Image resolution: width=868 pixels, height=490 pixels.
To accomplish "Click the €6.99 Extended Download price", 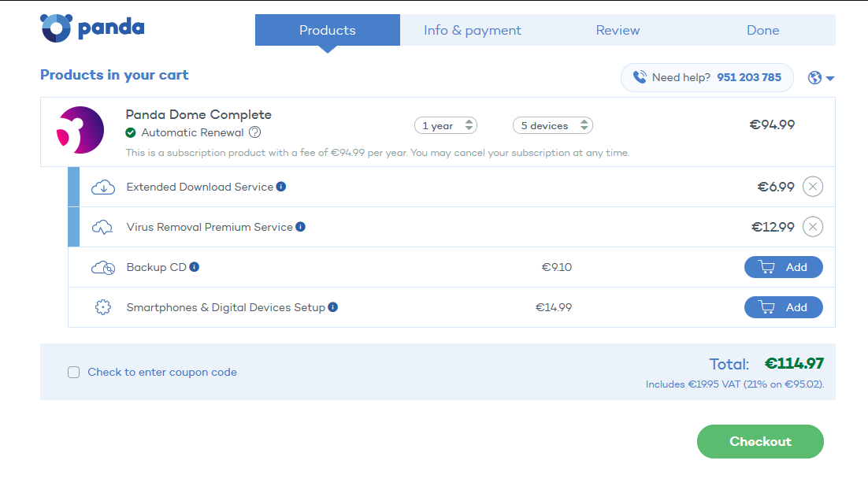I will 776,187.
